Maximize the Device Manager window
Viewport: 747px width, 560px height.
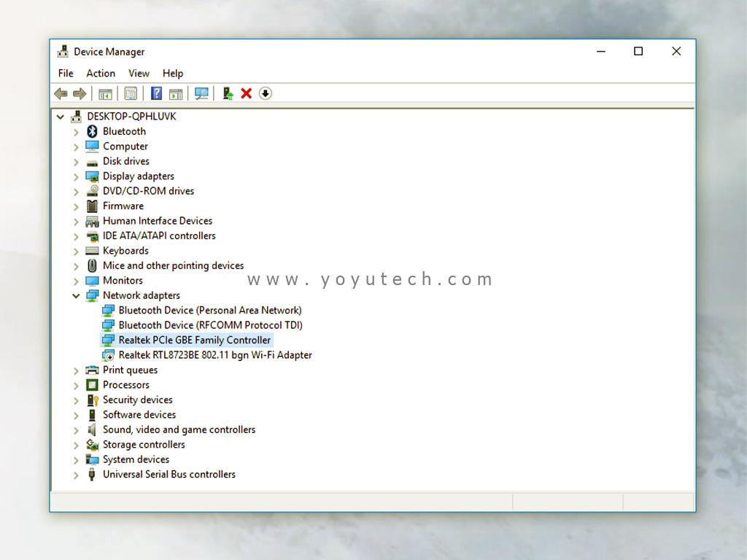(638, 52)
